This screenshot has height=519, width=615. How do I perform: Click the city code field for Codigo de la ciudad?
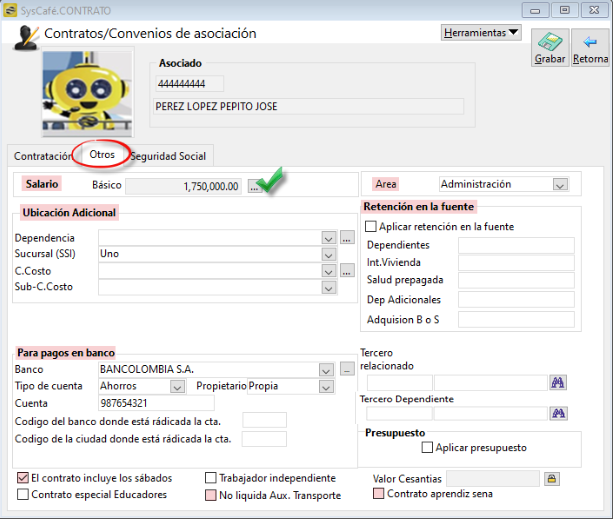point(264,439)
